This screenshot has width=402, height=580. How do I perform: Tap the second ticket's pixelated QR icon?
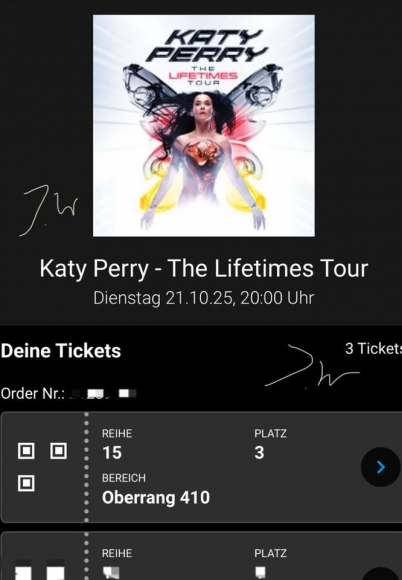tap(40, 571)
